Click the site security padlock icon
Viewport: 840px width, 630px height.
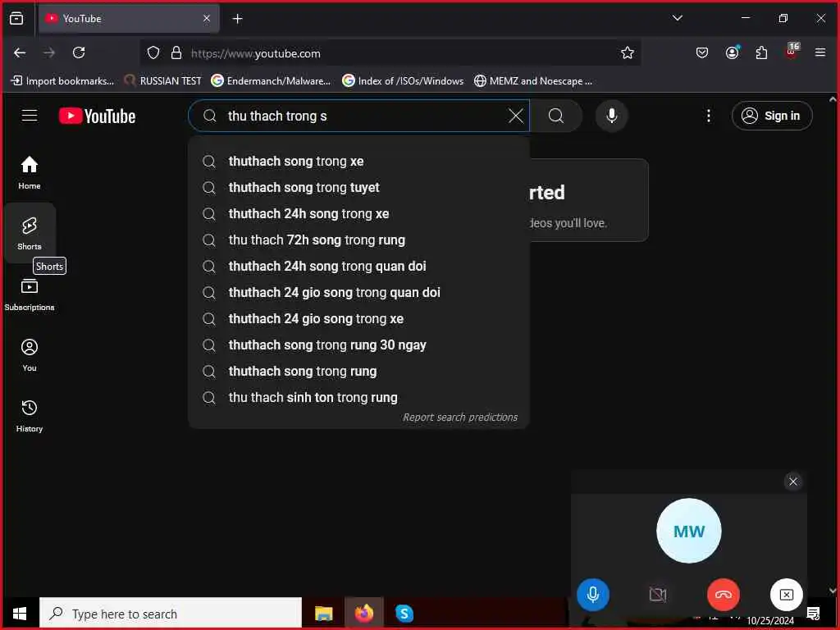tap(176, 52)
